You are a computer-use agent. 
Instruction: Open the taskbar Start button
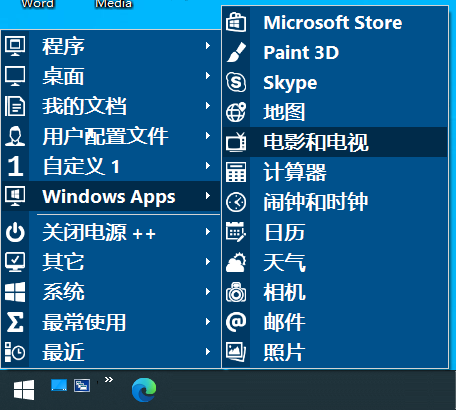pos(24,390)
